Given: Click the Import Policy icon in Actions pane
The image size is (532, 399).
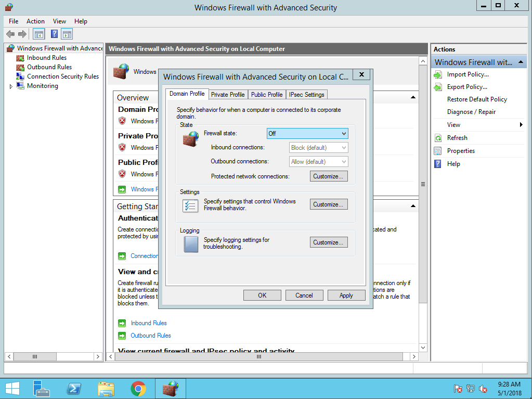Looking at the screenshot, I should click(438, 74).
